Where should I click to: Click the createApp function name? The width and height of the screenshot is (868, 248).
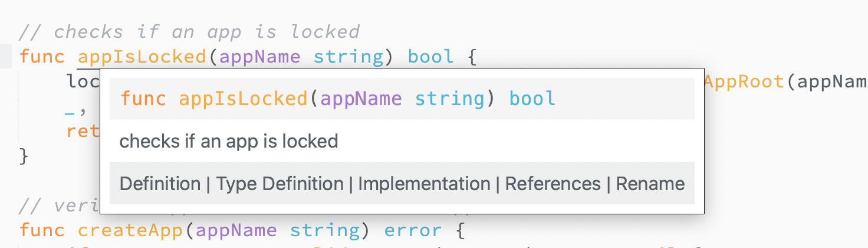pyautogui.click(x=130, y=230)
